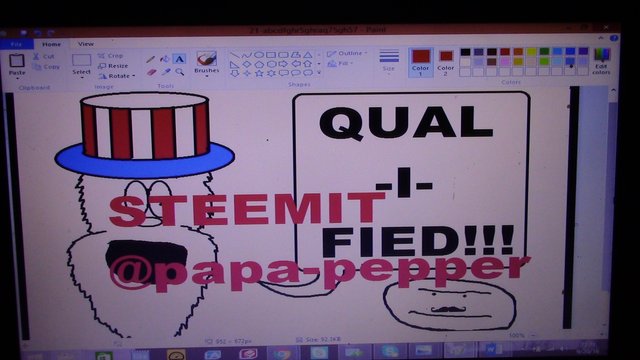Select the Text tool
The width and height of the screenshot is (640, 360).
(x=179, y=59)
